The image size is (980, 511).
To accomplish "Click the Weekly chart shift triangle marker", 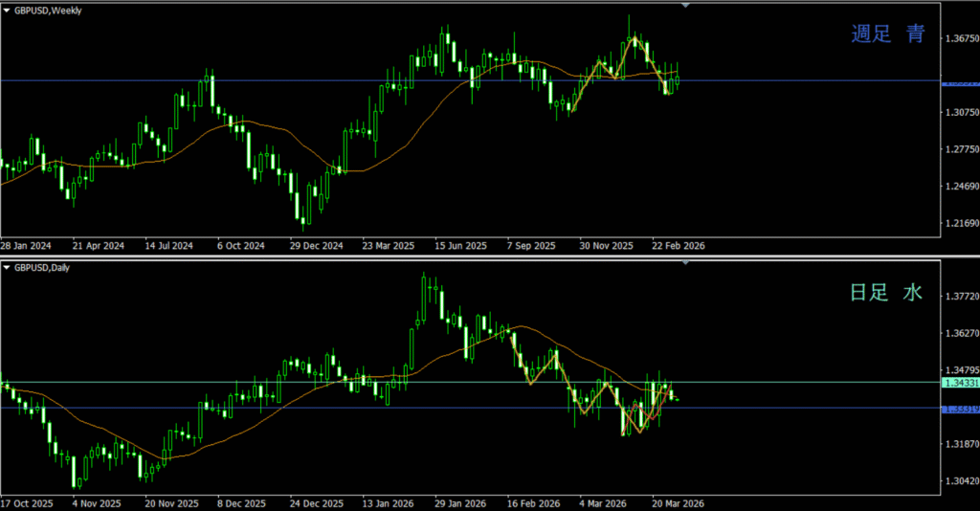I will [685, 5].
